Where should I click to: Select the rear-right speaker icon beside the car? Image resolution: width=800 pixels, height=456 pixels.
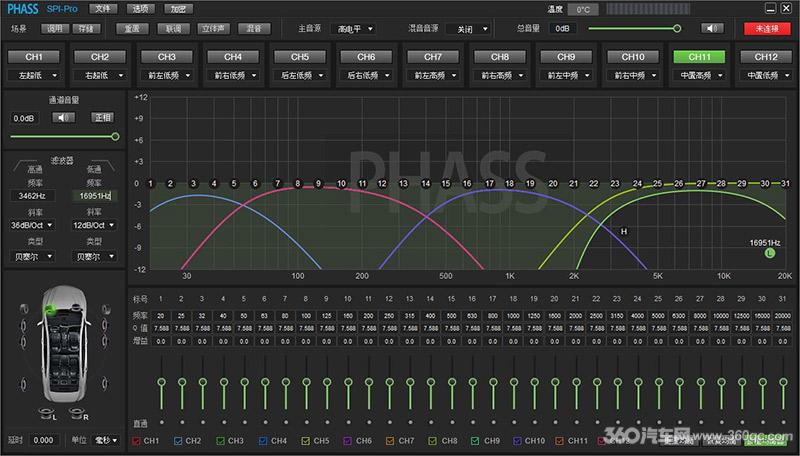tap(105, 383)
